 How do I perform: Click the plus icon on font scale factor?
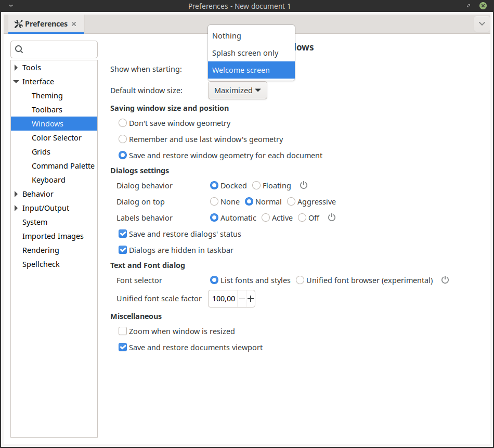click(x=251, y=299)
